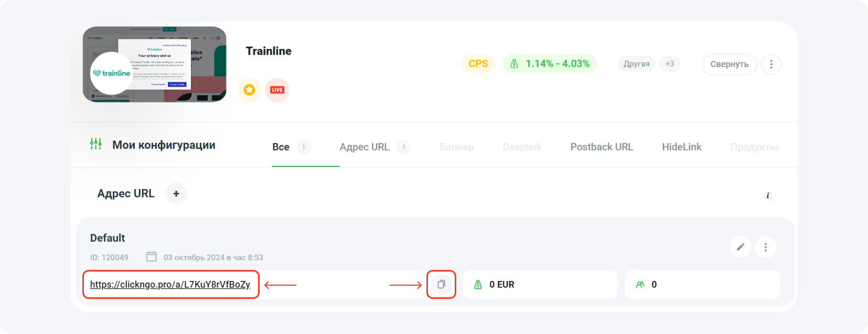
Task: Switch to the Все tab
Action: (281, 147)
